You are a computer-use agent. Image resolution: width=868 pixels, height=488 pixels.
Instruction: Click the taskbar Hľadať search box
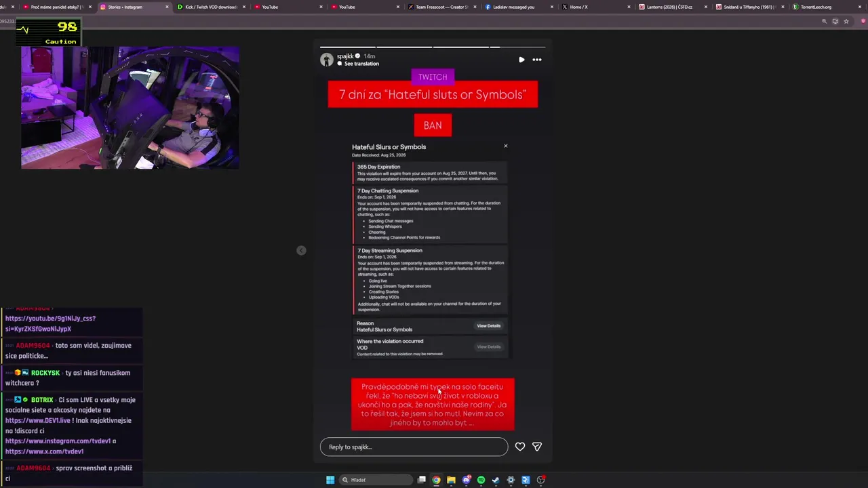coord(376,480)
